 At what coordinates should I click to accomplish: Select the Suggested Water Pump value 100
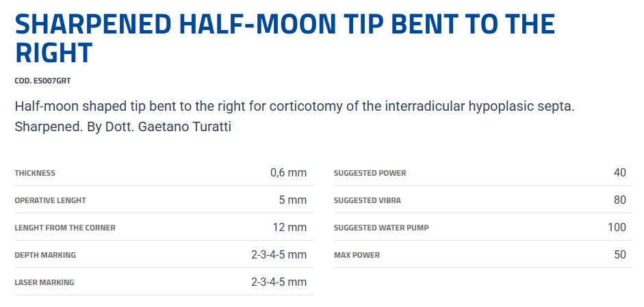pyautogui.click(x=617, y=228)
